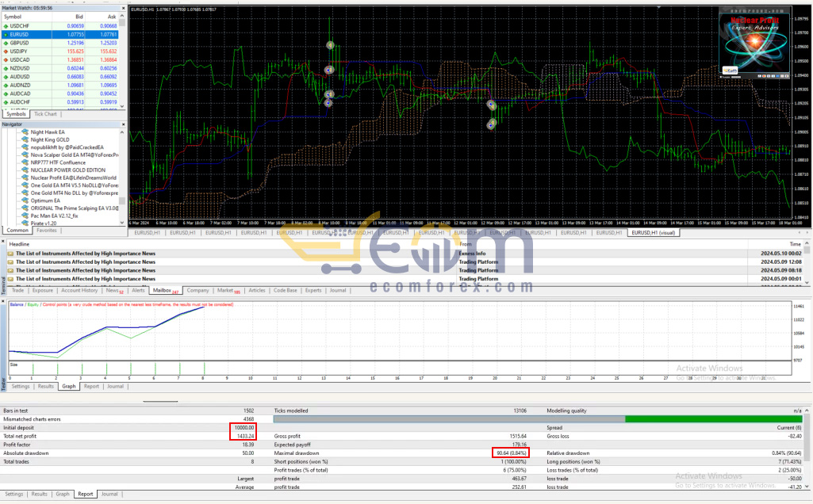Open the Market tab in Terminal

pyautogui.click(x=228, y=291)
